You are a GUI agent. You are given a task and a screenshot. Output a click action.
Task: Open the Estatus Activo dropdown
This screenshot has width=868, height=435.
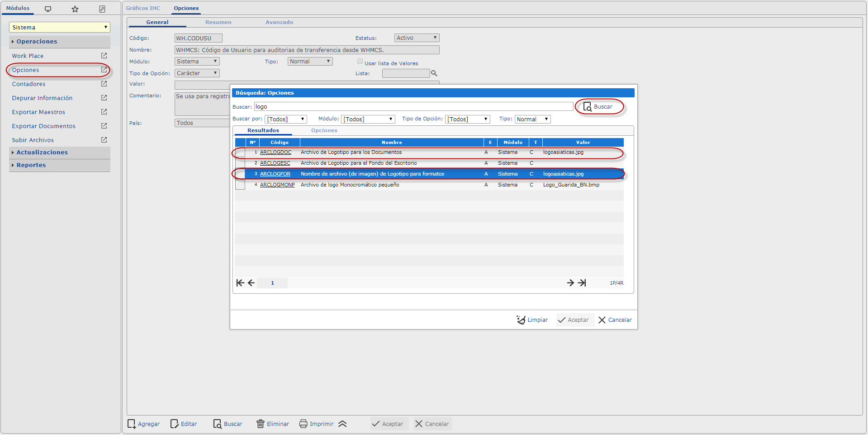pos(417,38)
